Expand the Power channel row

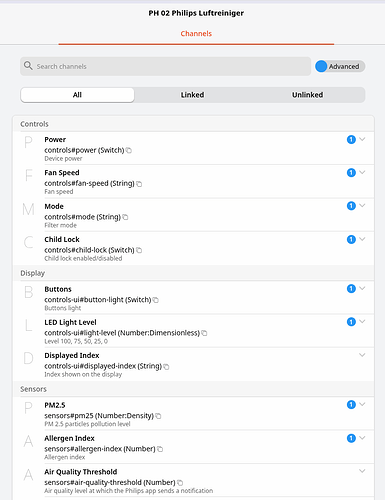[362, 139]
